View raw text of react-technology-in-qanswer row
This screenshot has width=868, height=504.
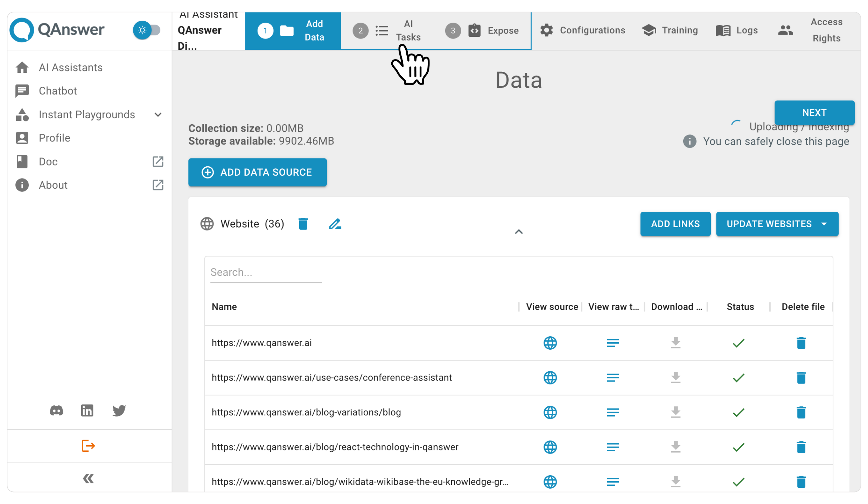click(613, 447)
